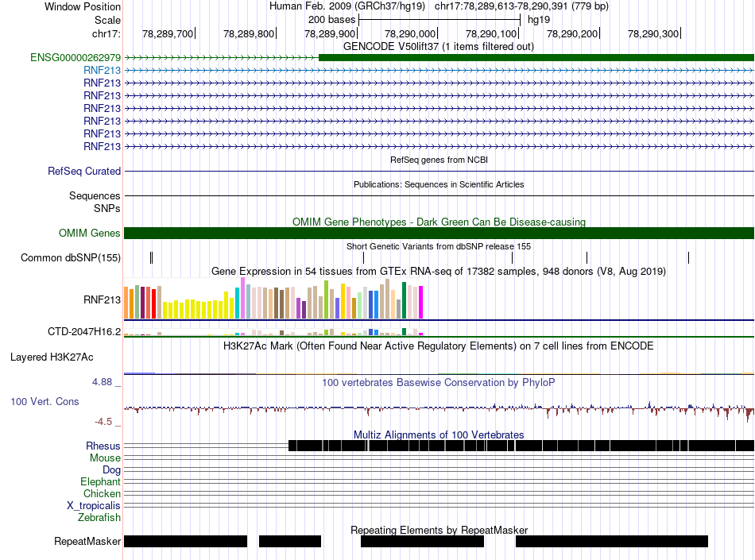Click the -4.5 PhyloP lower axis value

pyautogui.click(x=103, y=422)
